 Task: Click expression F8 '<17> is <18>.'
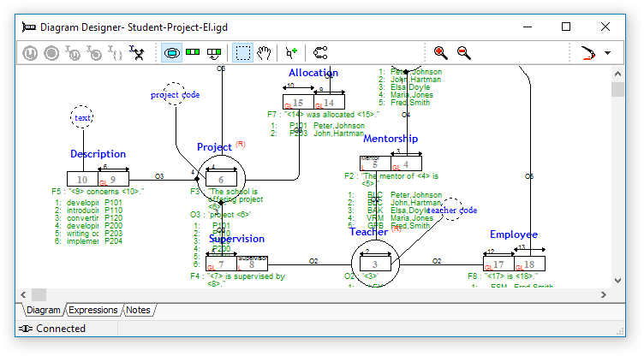[x=503, y=276]
